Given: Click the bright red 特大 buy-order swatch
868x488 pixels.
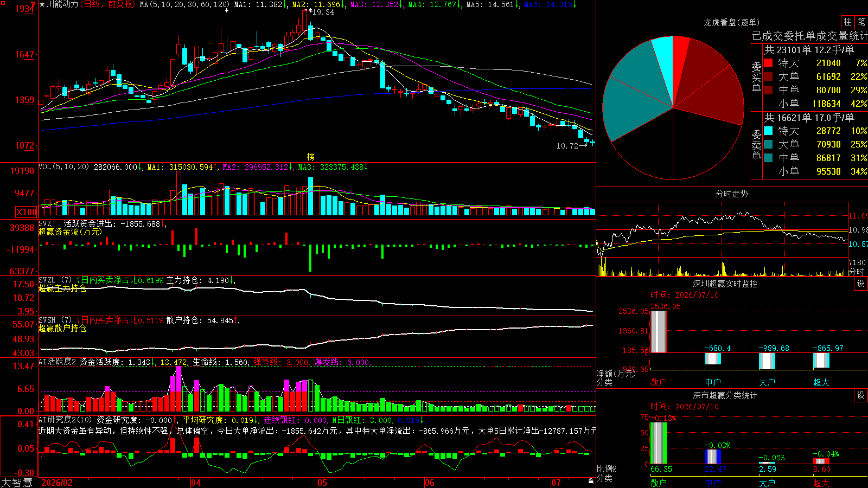Looking at the screenshot, I should point(768,63).
